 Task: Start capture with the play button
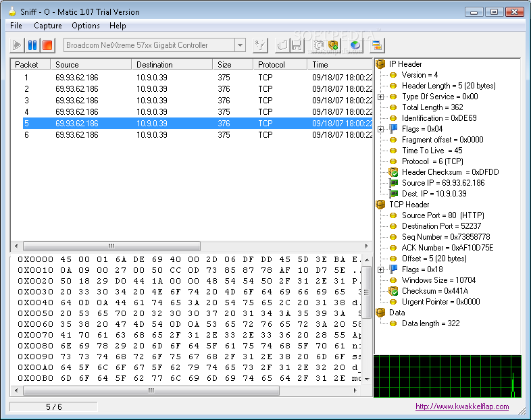17,45
